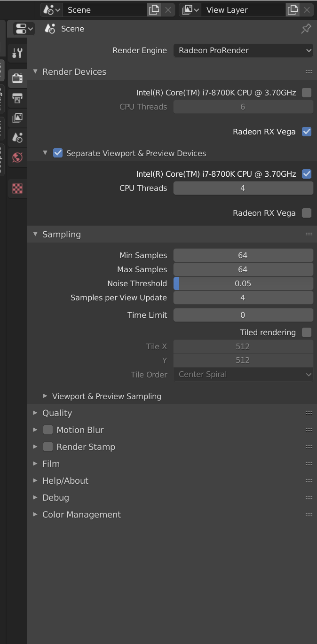
Task: Open the editor type selector menu
Action: pyautogui.click(x=24, y=29)
